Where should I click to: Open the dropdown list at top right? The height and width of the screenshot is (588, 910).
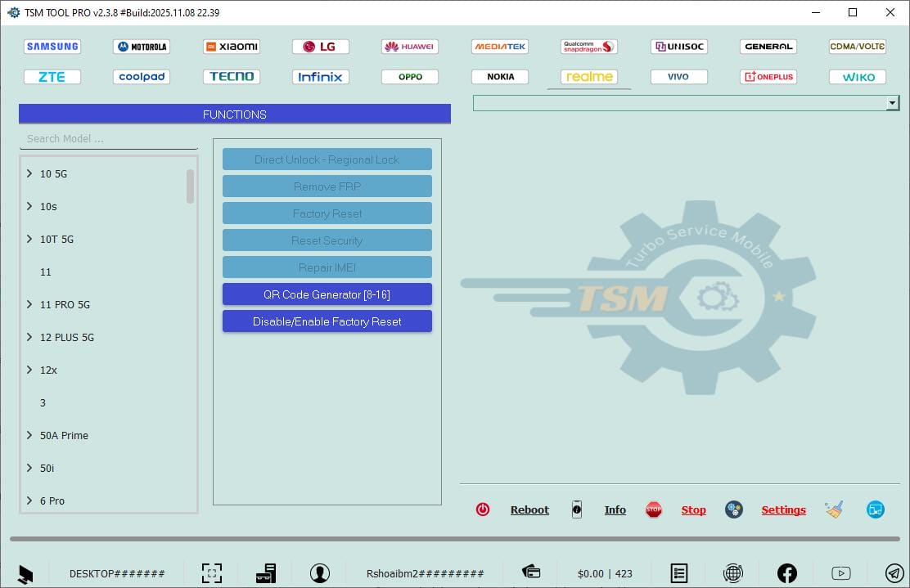pos(893,102)
